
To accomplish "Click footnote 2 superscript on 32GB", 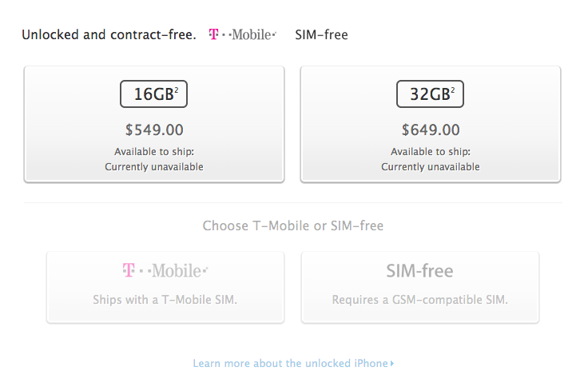I will click(453, 90).
